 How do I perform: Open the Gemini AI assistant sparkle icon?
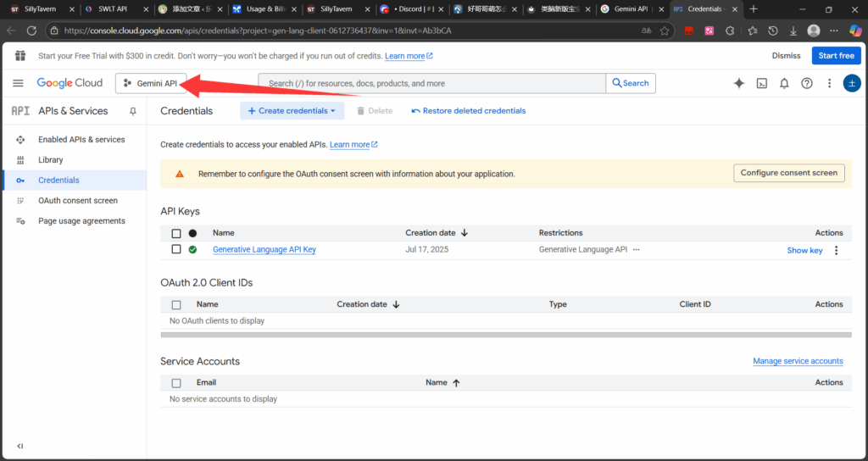(x=739, y=83)
